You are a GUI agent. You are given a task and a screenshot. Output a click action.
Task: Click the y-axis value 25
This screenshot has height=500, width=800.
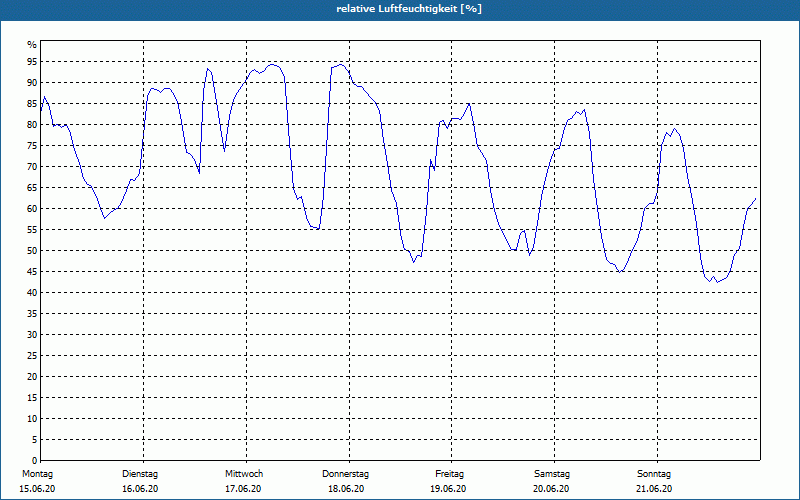[32, 356]
